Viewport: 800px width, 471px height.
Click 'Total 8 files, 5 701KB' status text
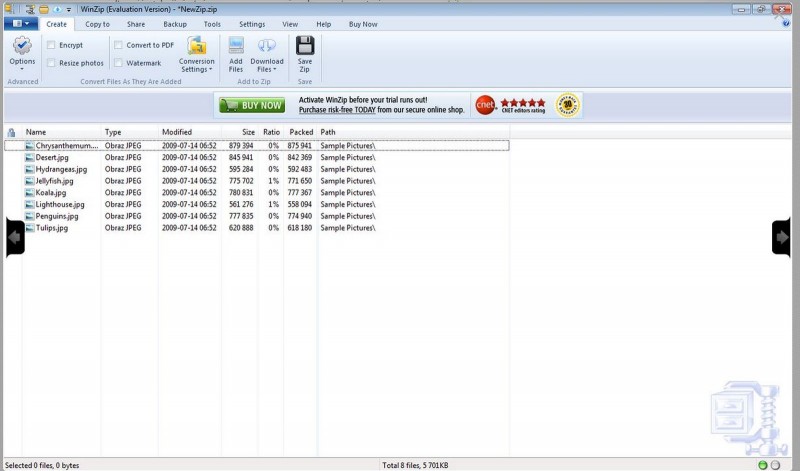415,465
